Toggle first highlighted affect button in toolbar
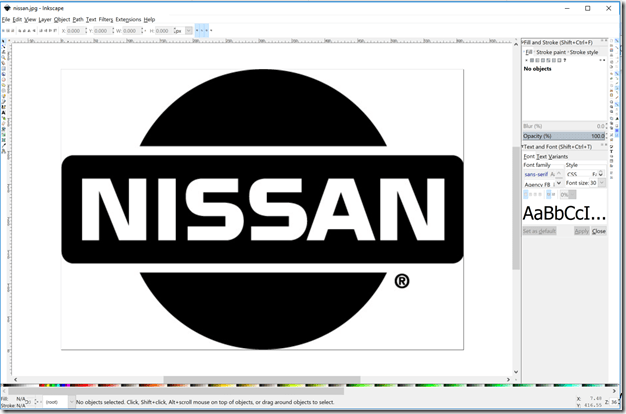Screen dimensions: 626x414 pos(198,31)
